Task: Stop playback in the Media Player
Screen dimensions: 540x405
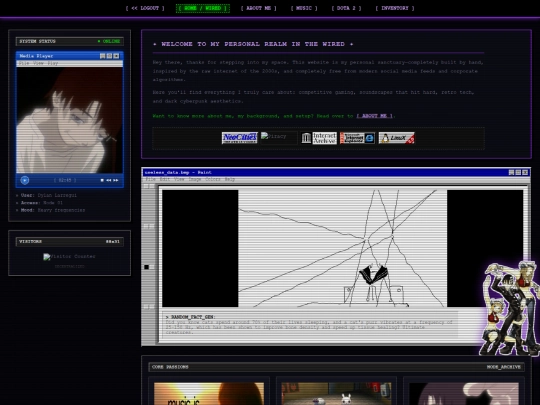Action: [102, 180]
